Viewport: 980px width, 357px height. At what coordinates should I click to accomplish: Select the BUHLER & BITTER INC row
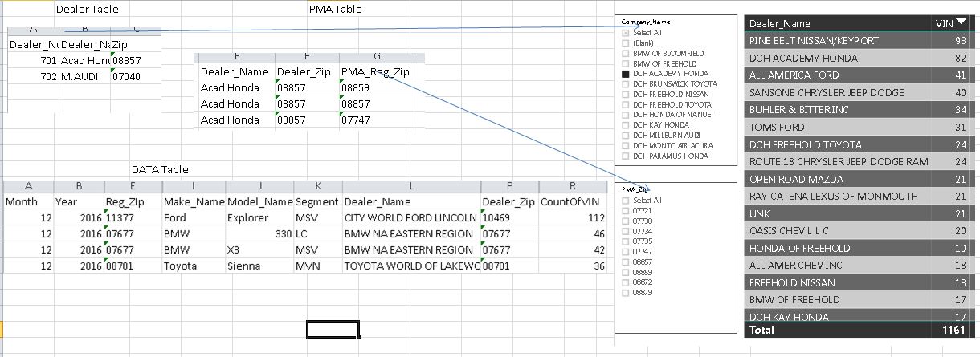coord(859,109)
